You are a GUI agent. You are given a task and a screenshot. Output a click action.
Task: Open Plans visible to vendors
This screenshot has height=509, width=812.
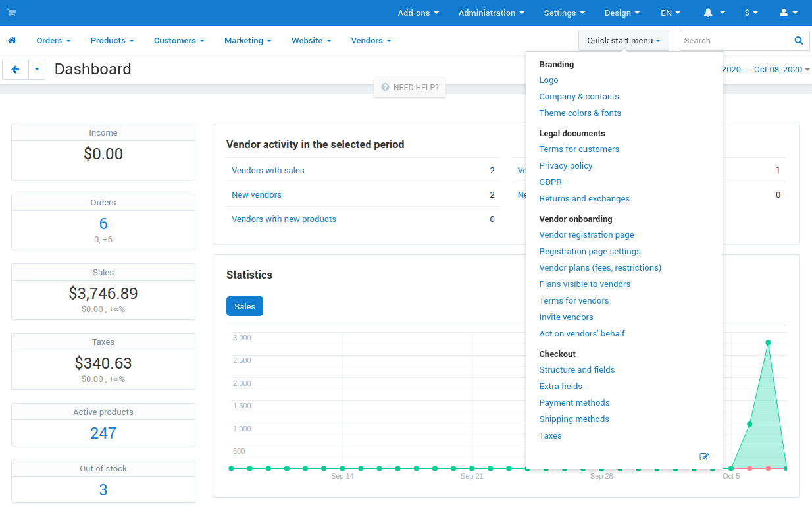click(x=585, y=284)
